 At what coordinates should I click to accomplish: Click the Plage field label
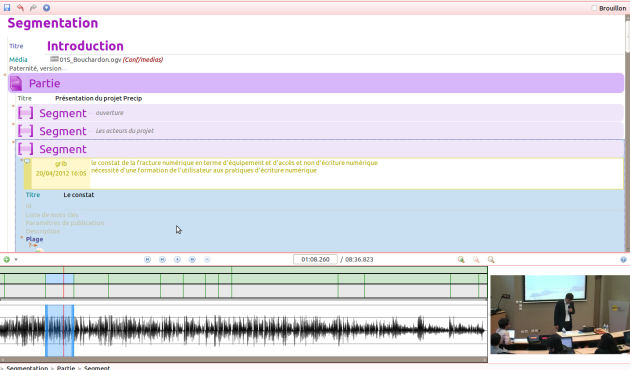(x=34, y=239)
